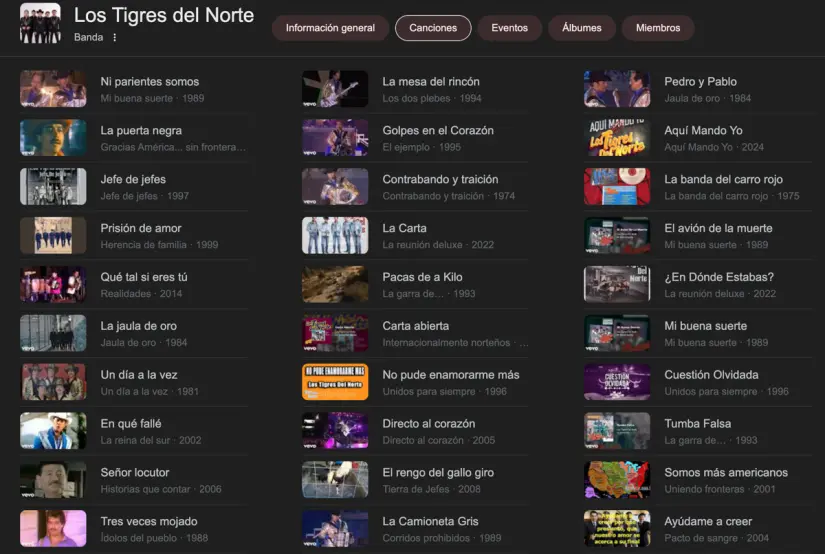Screen dimensions: 825x554
Task: Click the Pedro y Pablo thumbnail
Action: [x=617, y=89]
